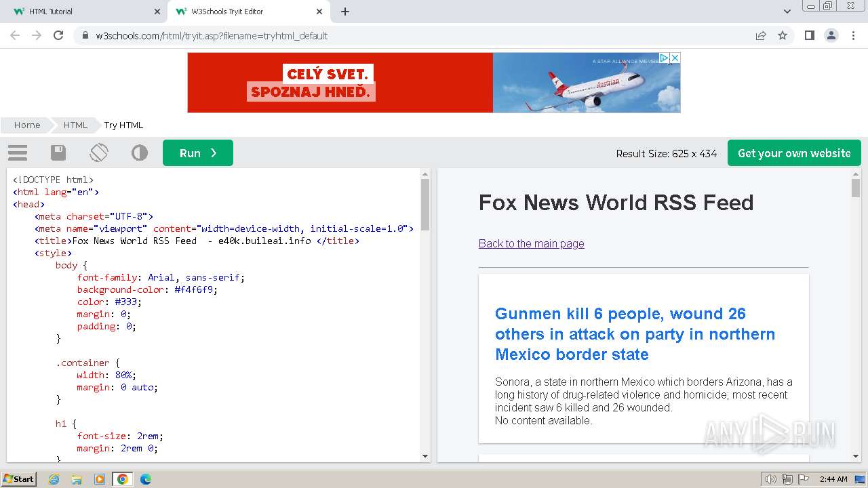Screen dimensions: 868x488
Task: Select the Try HTML breadcrumb text
Action: [x=123, y=125]
